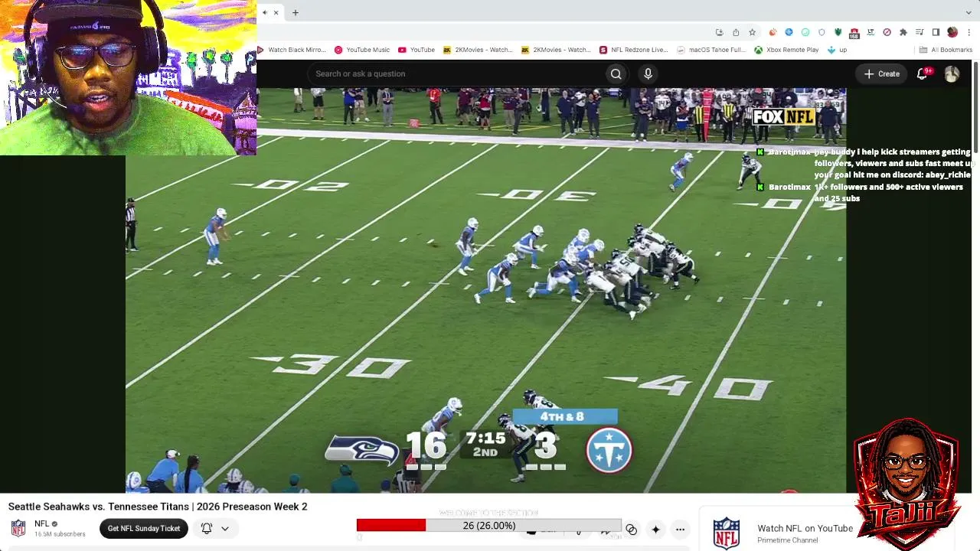The image size is (980, 551).
Task: Open the Extensions puzzle piece menu
Action: (x=903, y=32)
